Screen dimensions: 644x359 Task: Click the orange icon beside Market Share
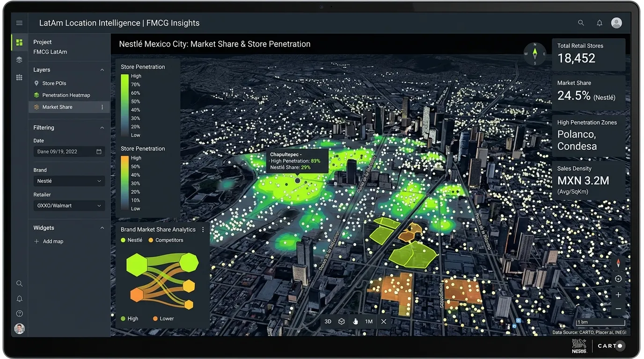(x=37, y=107)
